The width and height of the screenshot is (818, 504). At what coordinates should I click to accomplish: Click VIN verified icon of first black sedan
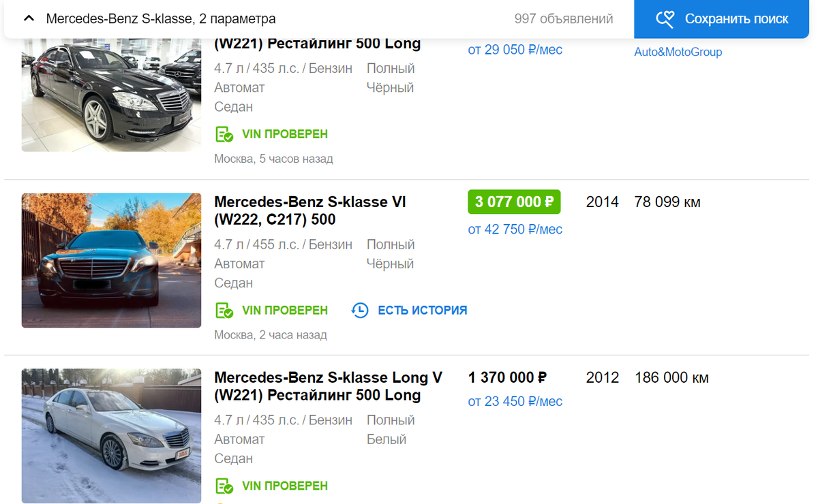tap(224, 134)
